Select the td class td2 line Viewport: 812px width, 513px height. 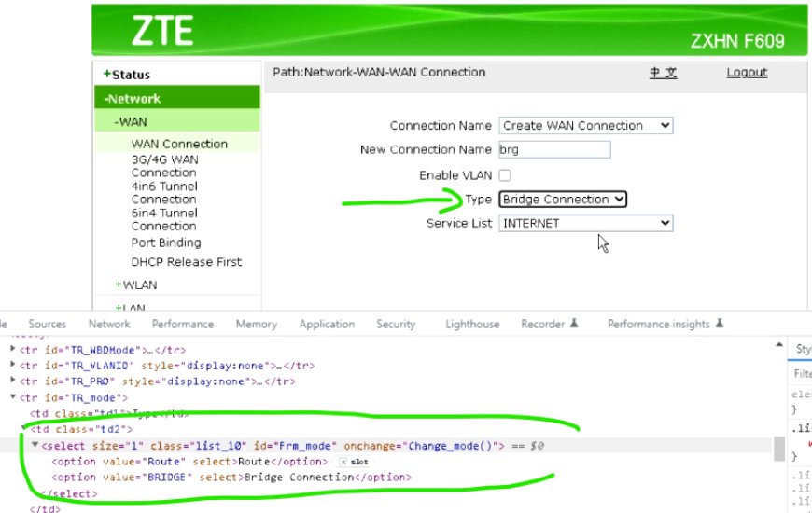coord(81,430)
